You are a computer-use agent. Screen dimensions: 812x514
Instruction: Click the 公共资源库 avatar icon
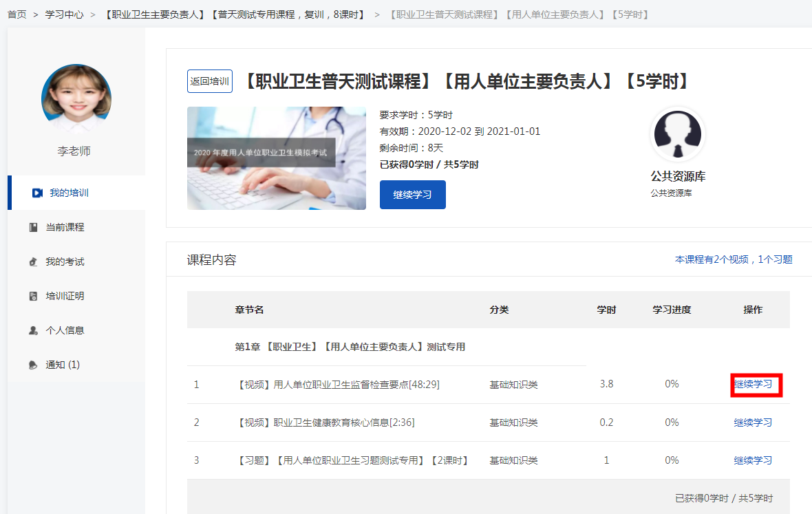677,134
